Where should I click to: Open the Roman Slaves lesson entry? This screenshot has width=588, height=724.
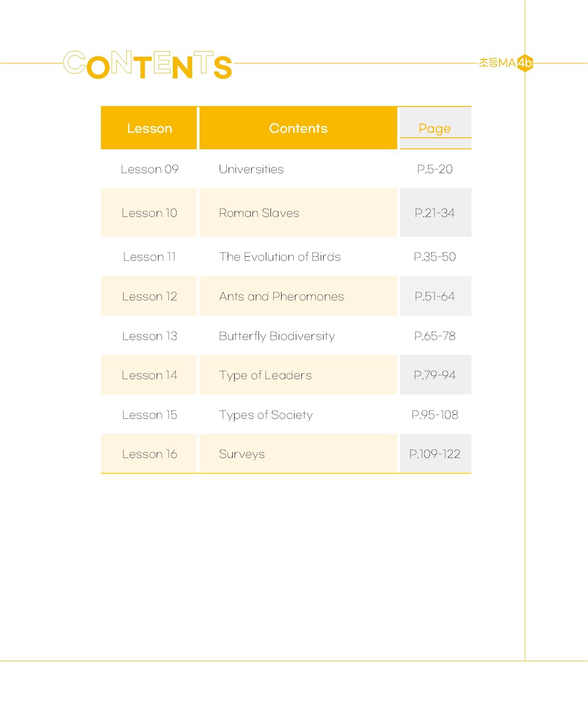pos(259,213)
